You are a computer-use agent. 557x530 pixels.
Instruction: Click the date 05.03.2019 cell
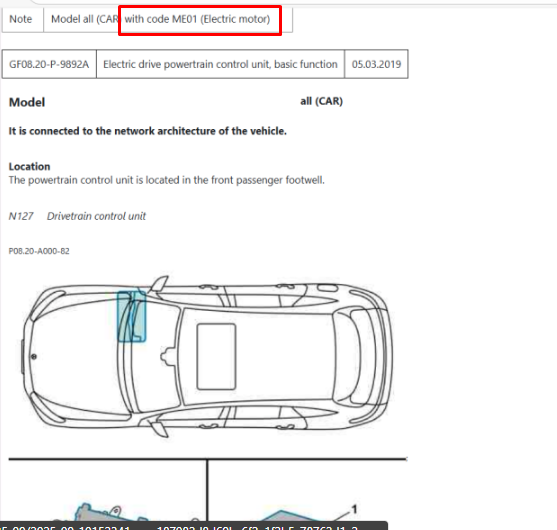[376, 64]
